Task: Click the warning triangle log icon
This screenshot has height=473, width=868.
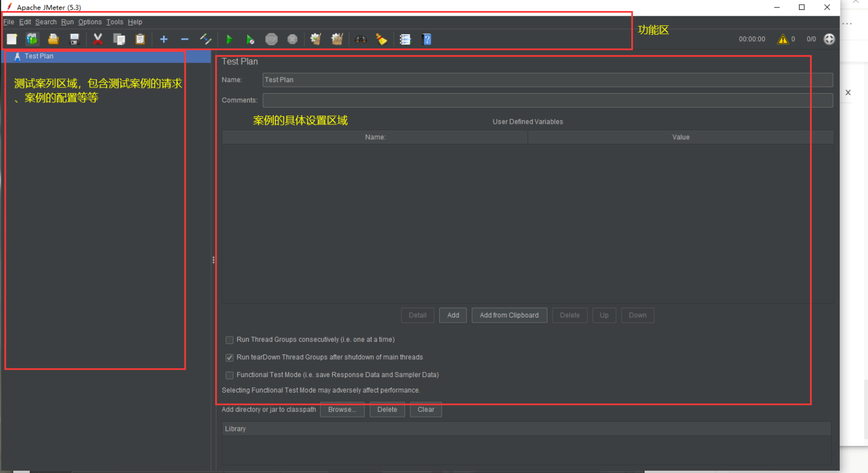Action: tap(783, 39)
